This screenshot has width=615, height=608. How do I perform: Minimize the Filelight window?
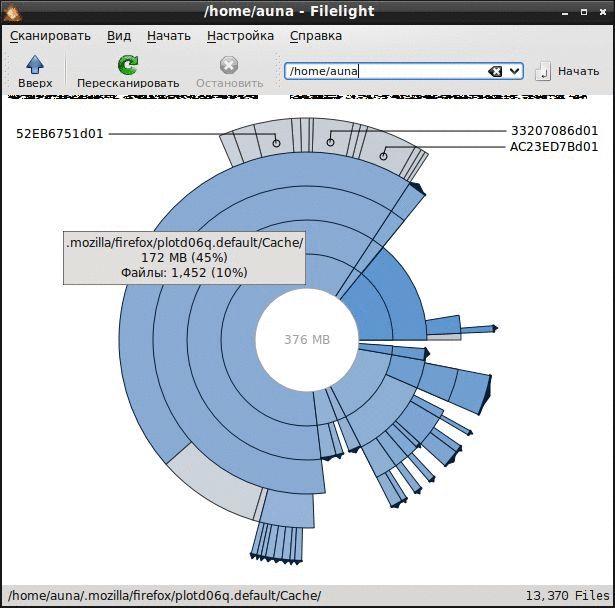tap(565, 13)
